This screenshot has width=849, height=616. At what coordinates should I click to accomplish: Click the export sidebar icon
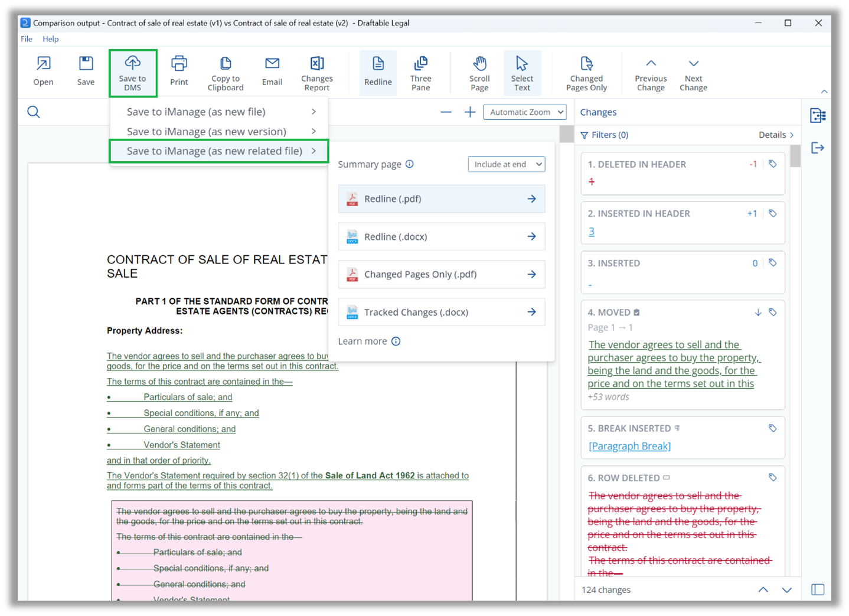pyautogui.click(x=818, y=148)
